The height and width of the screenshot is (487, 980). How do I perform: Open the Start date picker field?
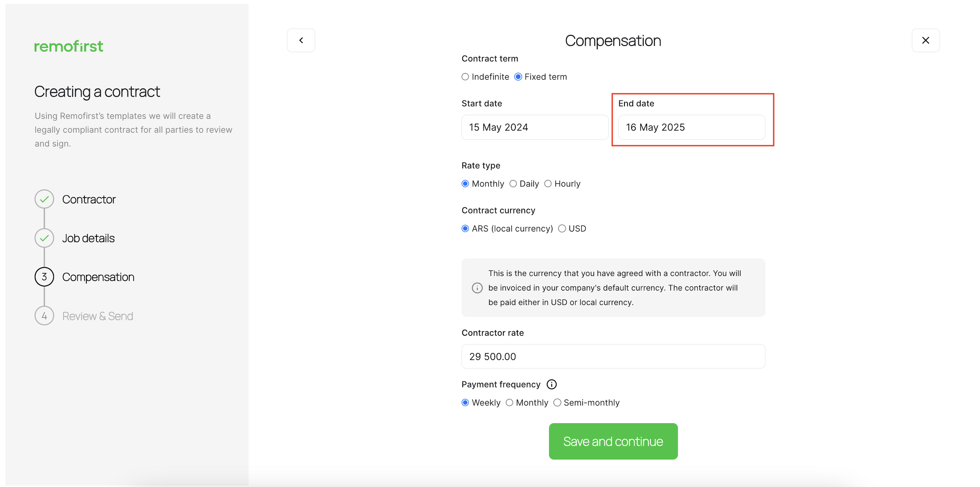[x=534, y=127]
